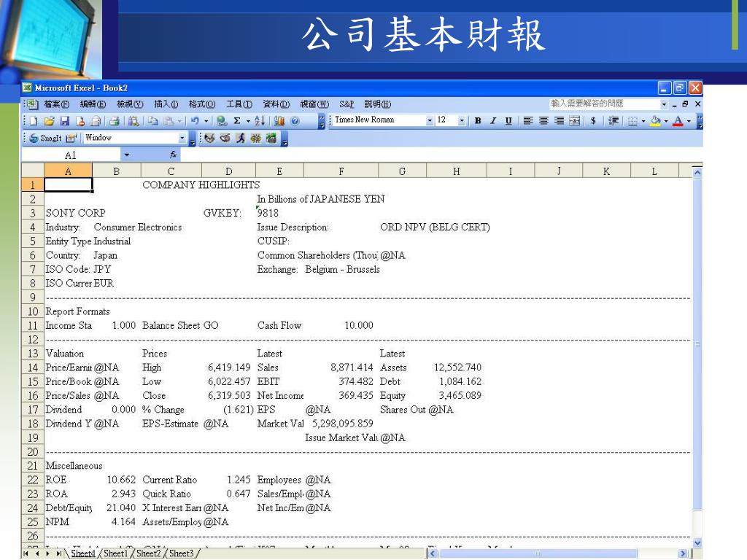Open the help question box dropdown arrow
The height and width of the screenshot is (560, 747).
664,104
